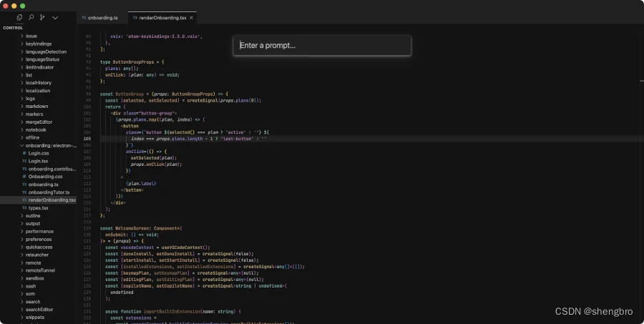The image size is (644, 324).
Task: Click the TS icon beside onboardingTutor.ts
Action: [24, 192]
